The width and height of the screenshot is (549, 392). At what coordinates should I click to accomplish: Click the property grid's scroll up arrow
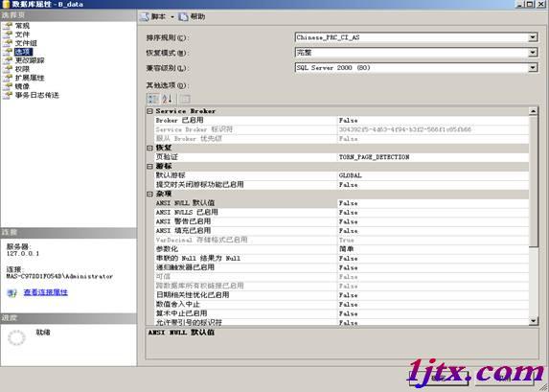pos(534,111)
